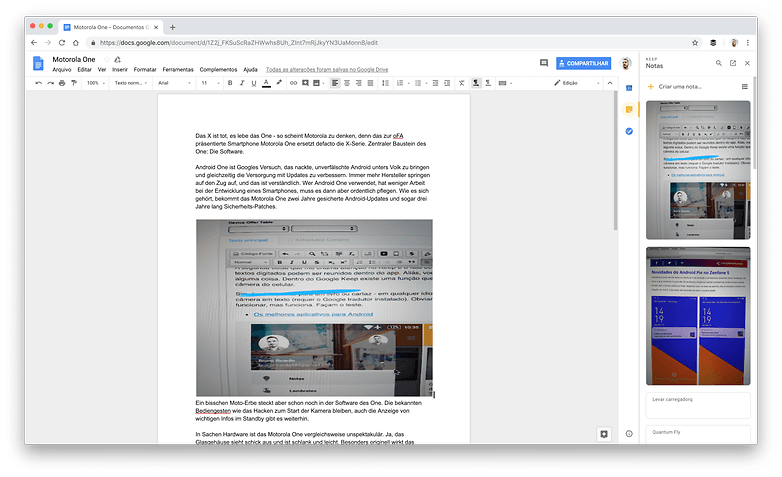Click 'Todas as alterações foram salvas' link

(x=327, y=70)
